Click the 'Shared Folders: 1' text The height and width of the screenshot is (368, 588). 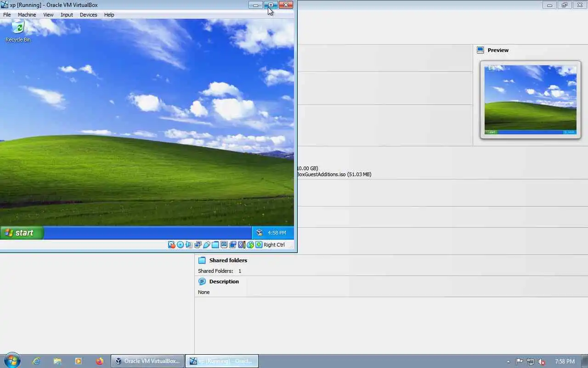220,271
